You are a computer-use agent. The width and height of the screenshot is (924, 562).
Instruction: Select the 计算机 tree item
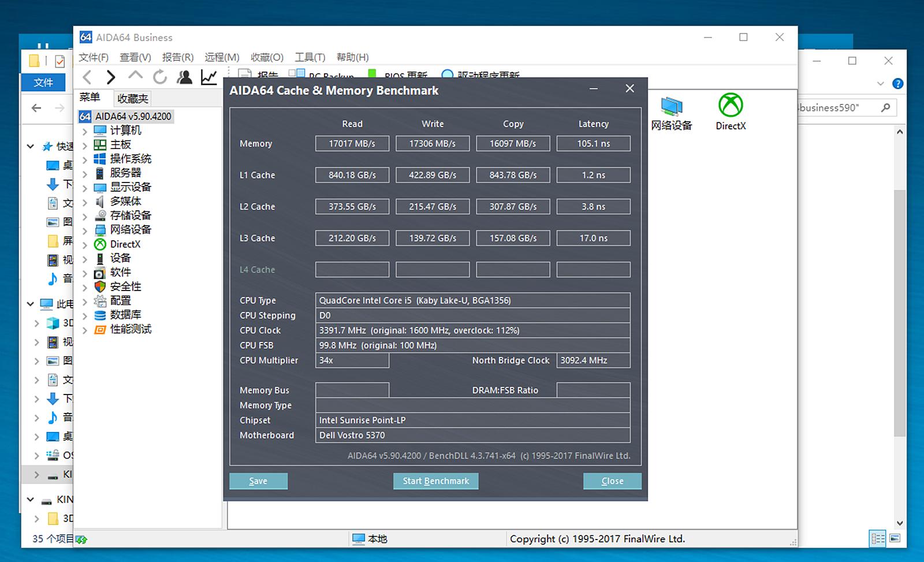[x=125, y=131]
